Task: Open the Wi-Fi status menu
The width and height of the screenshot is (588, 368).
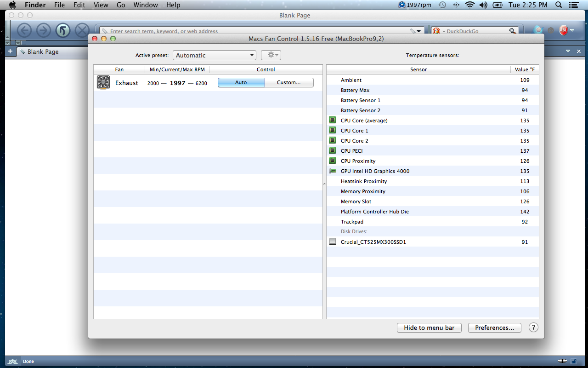Action: click(x=469, y=5)
